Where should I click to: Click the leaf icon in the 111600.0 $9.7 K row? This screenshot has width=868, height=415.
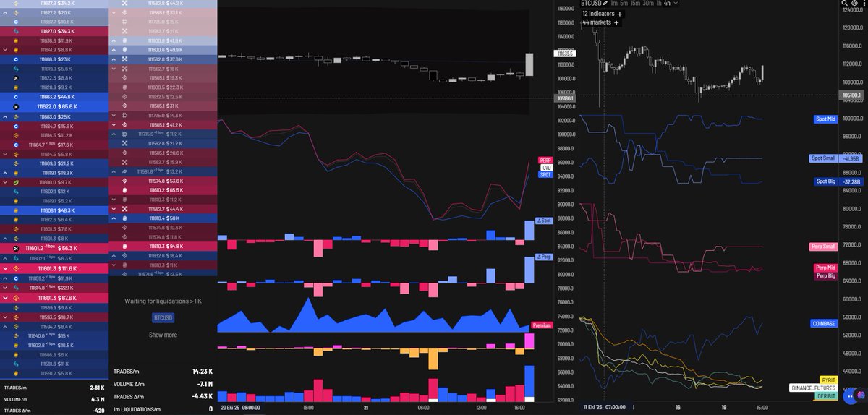click(16, 182)
